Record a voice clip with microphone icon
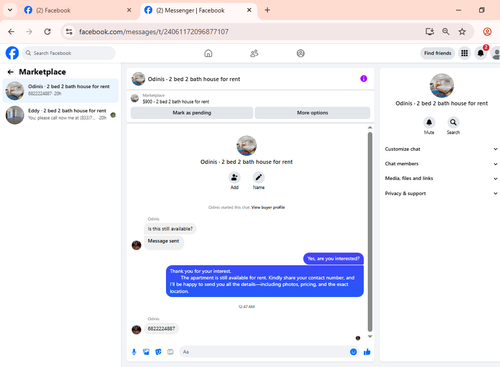 coord(134,352)
